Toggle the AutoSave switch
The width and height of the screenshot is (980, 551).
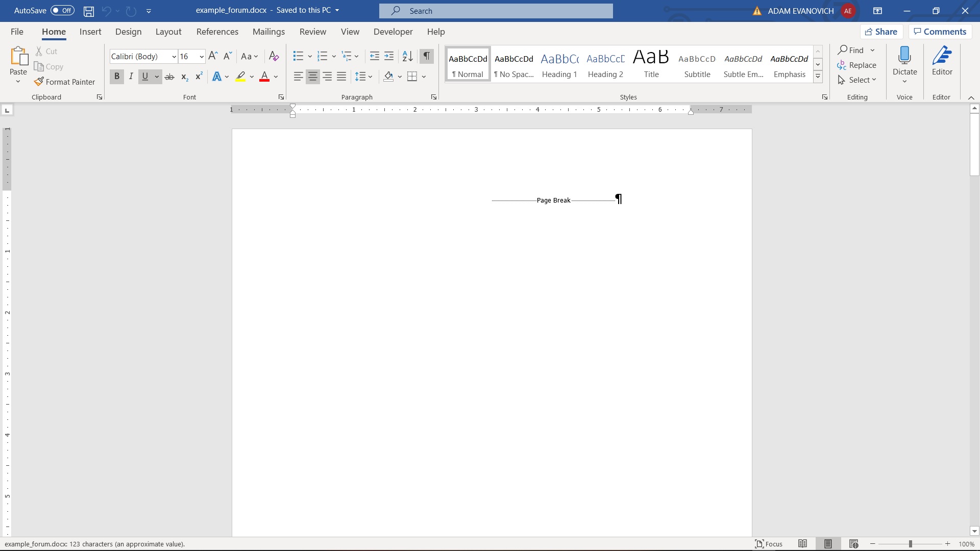(62, 10)
